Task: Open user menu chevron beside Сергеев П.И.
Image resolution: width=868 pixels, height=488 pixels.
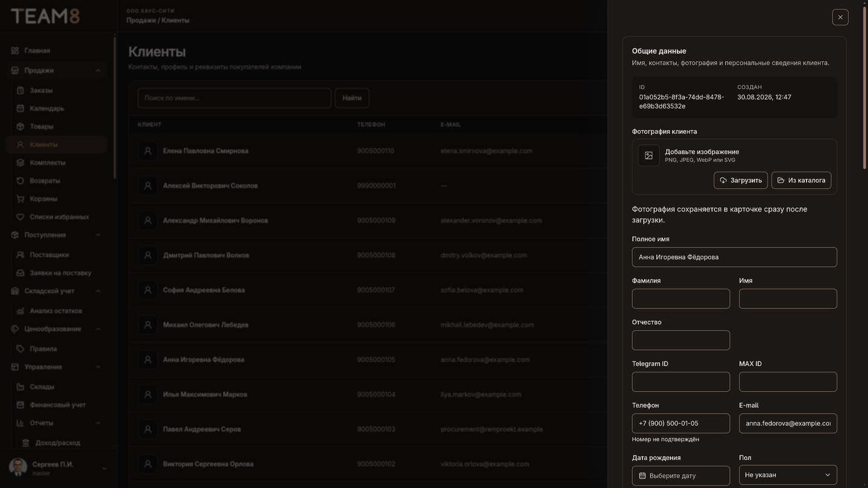Action: coord(104,468)
